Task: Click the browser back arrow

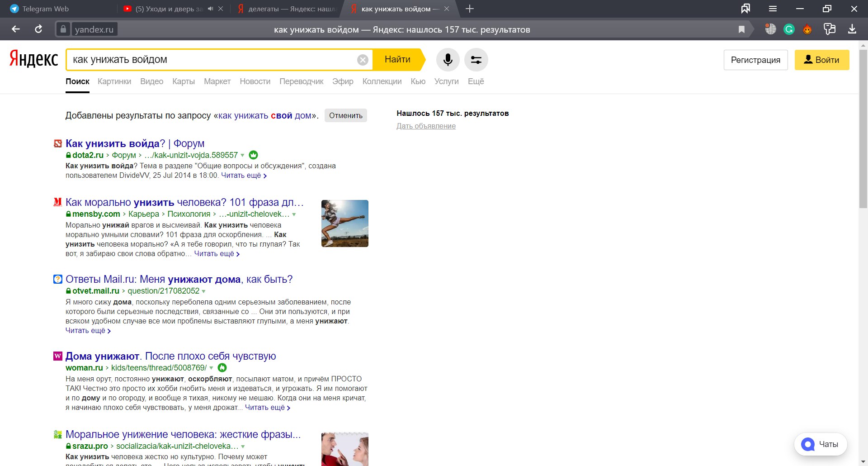Action: 16,29
